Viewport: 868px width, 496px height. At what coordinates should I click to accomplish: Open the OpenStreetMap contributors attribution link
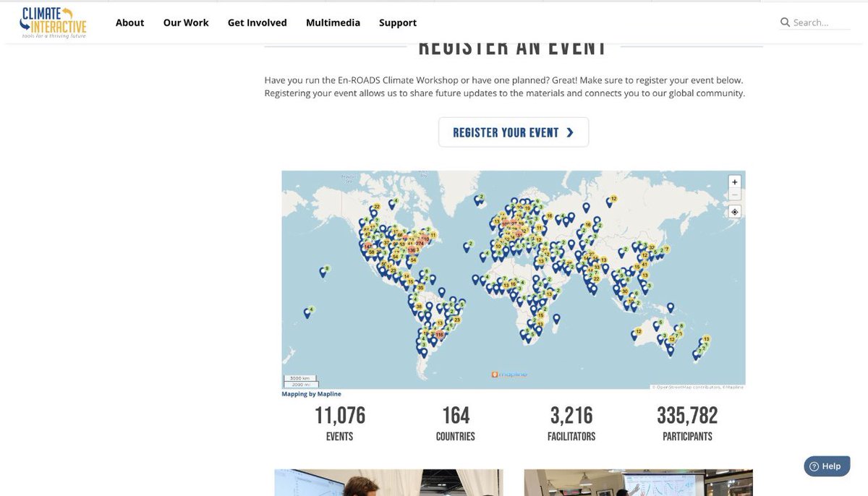click(685, 387)
